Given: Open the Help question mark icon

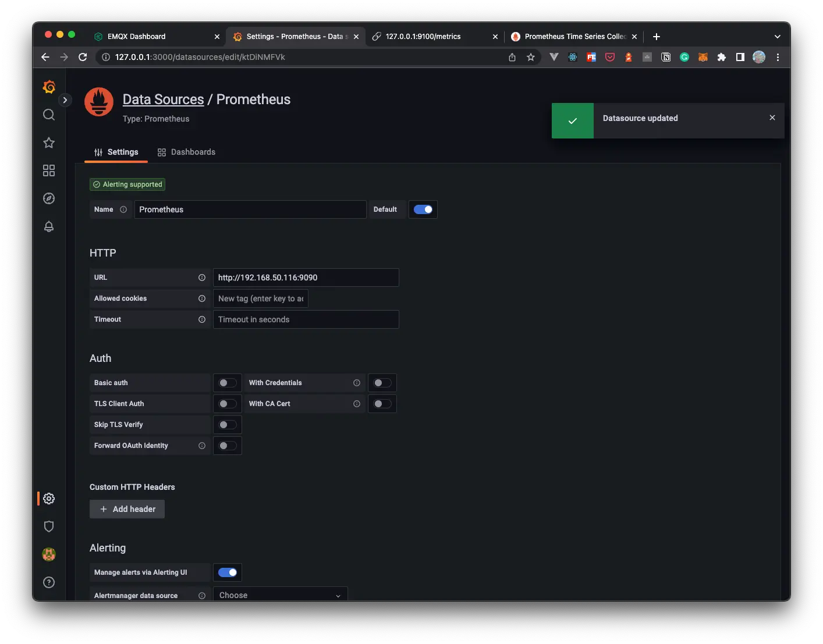Looking at the screenshot, I should tap(49, 582).
